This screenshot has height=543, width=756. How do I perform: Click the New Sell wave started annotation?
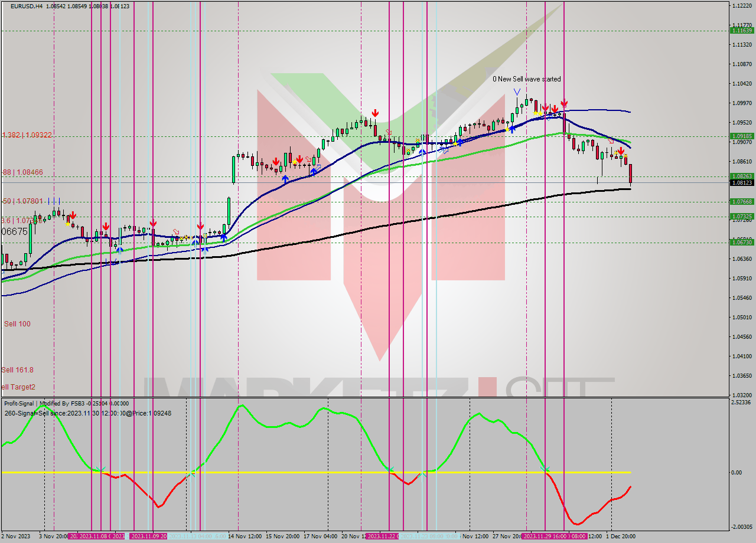point(527,78)
